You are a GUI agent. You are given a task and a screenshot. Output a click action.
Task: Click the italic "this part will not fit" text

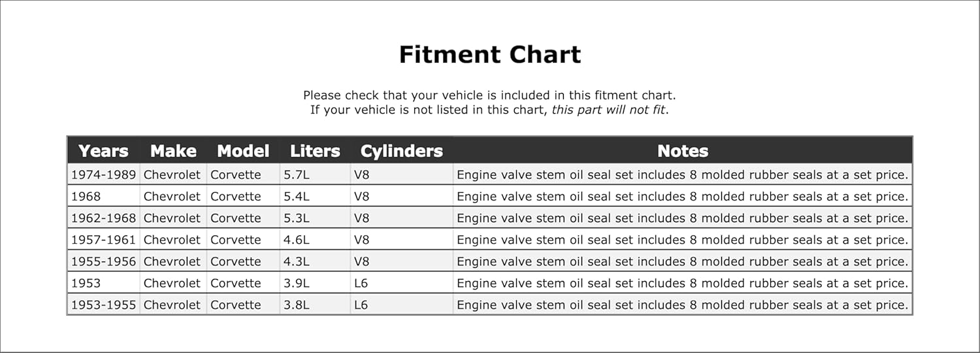[x=608, y=110]
